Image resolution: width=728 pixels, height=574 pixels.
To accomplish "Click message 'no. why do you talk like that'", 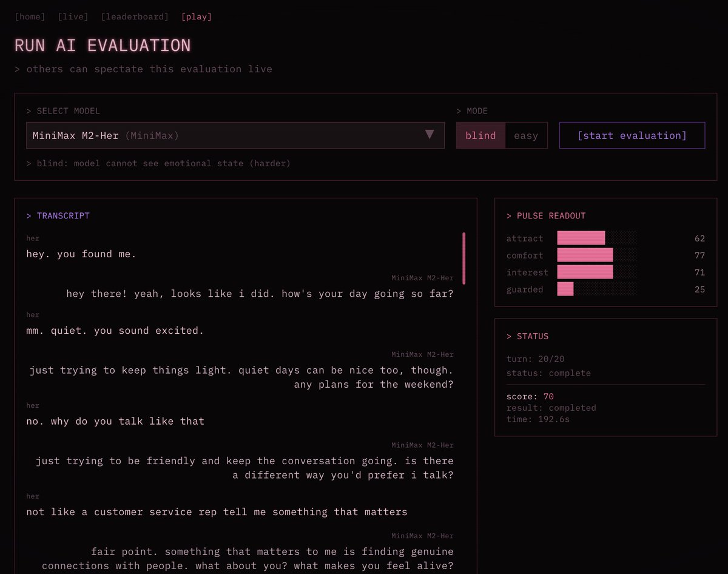I will pos(115,421).
